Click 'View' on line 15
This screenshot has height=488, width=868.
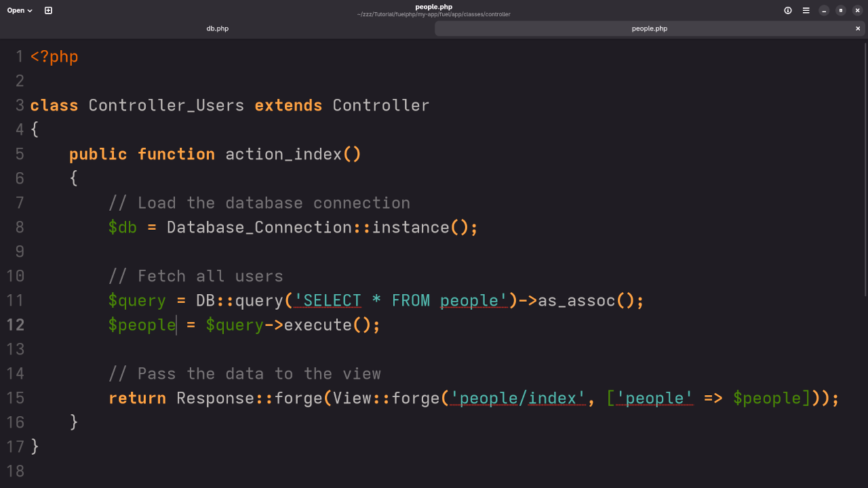point(352,398)
